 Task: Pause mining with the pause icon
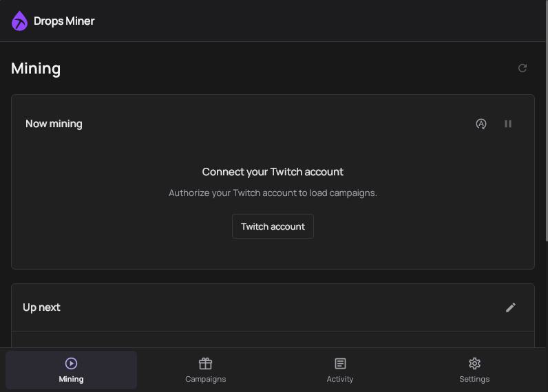pyautogui.click(x=508, y=124)
